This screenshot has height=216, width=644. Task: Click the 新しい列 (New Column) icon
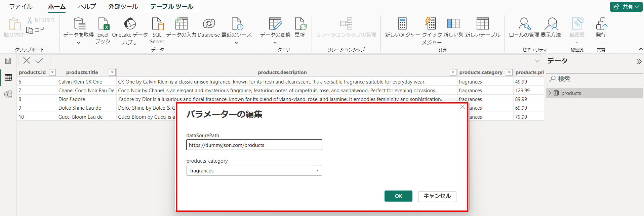(453, 24)
